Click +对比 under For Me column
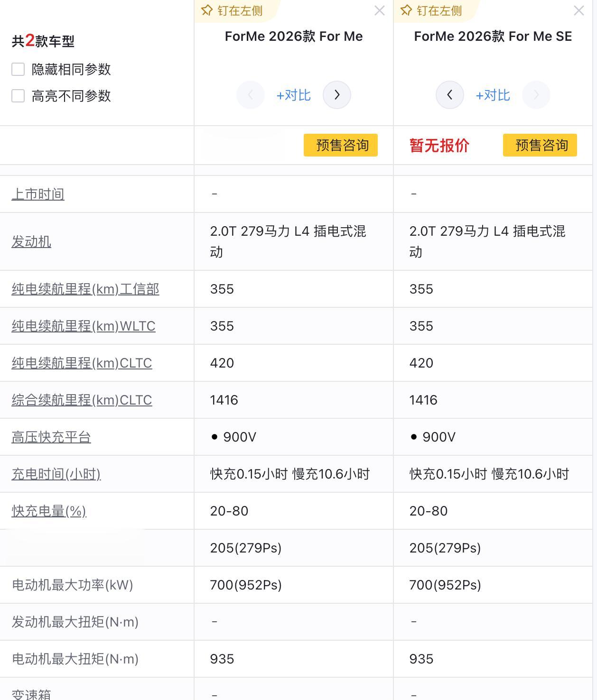The image size is (597, 700). [294, 95]
